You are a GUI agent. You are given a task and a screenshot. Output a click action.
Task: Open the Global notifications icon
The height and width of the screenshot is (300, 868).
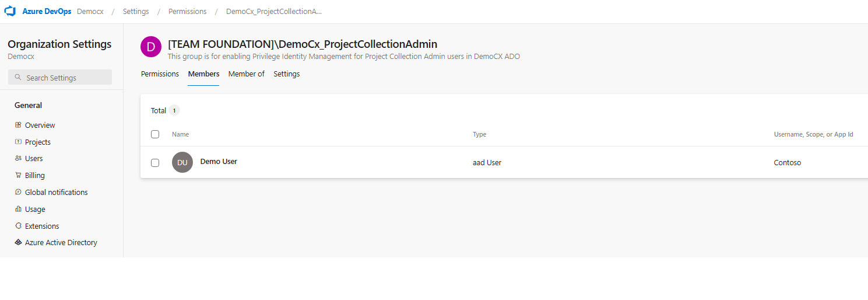point(18,192)
